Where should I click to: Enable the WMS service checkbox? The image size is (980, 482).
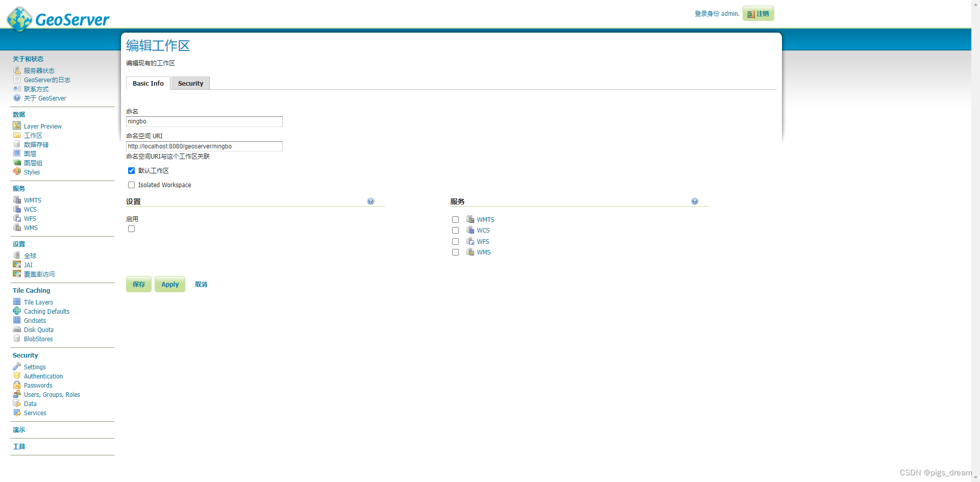[455, 252]
